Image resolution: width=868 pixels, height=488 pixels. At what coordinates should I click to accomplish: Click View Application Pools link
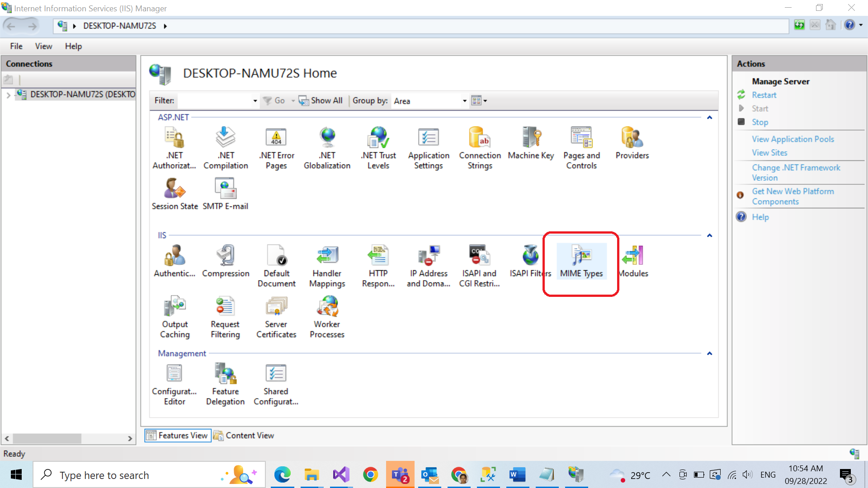point(793,139)
